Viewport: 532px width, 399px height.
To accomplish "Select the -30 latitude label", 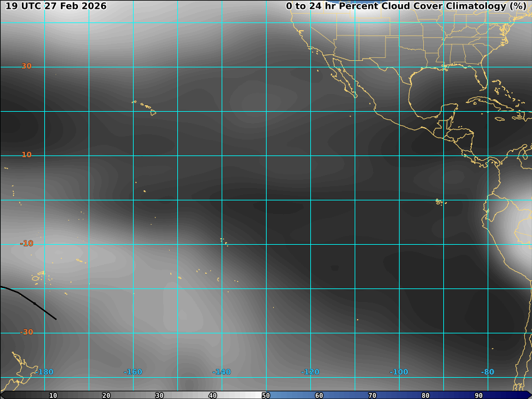I will tap(27, 332).
